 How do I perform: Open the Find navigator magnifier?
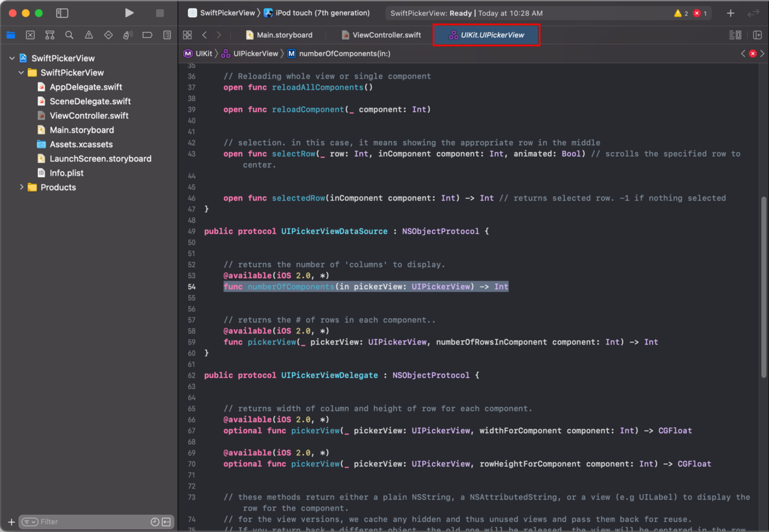point(69,35)
